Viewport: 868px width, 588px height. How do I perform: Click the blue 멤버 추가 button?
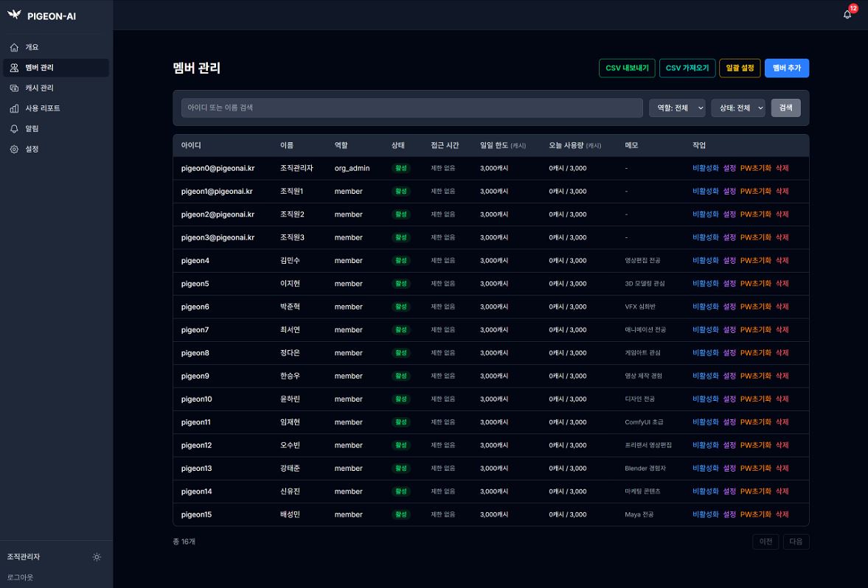click(x=786, y=68)
